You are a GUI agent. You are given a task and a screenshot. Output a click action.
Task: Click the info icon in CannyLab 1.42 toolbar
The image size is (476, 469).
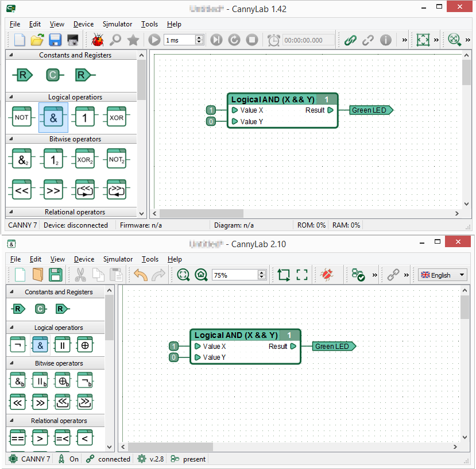[386, 40]
